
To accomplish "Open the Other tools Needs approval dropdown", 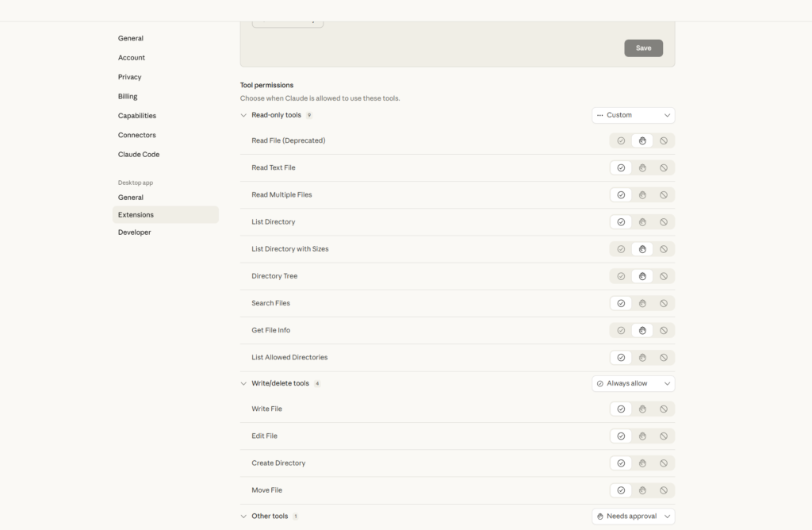I will [x=633, y=517].
